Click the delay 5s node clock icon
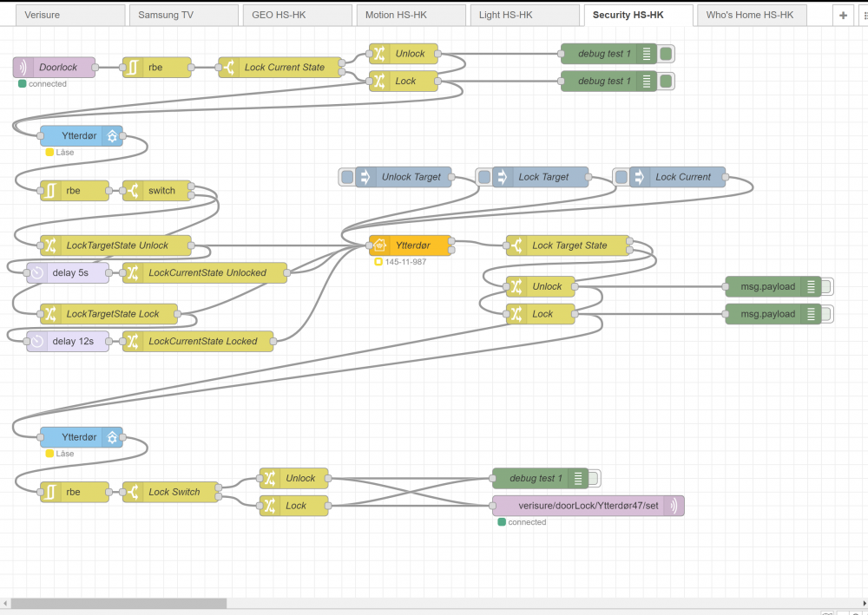Viewport: 868px width, 615px height. click(x=36, y=273)
